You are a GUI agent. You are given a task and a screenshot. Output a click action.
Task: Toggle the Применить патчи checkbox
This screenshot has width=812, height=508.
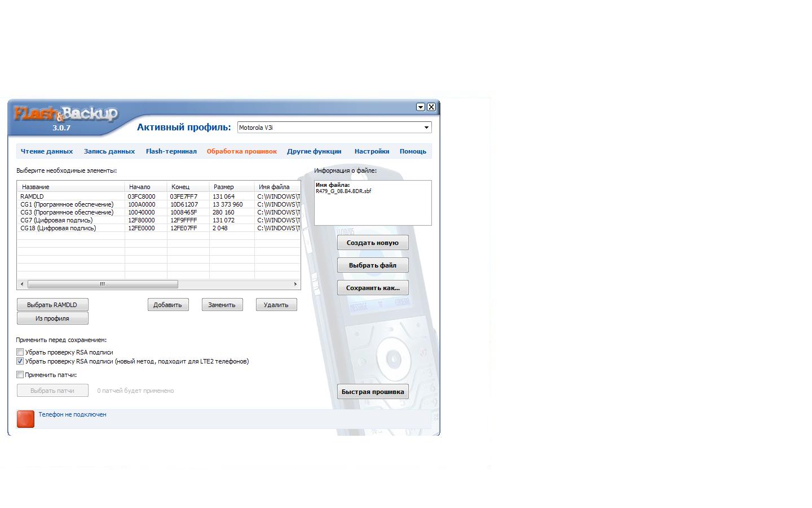coord(20,375)
